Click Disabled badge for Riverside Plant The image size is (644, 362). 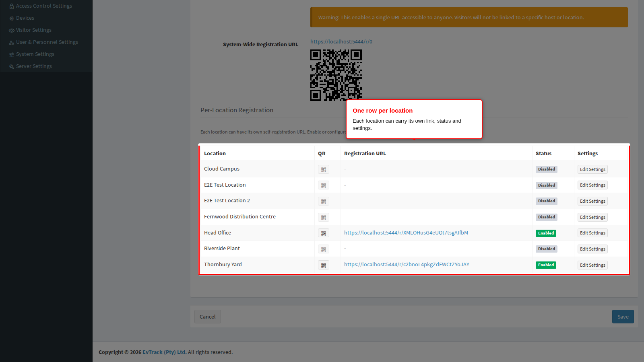(547, 249)
